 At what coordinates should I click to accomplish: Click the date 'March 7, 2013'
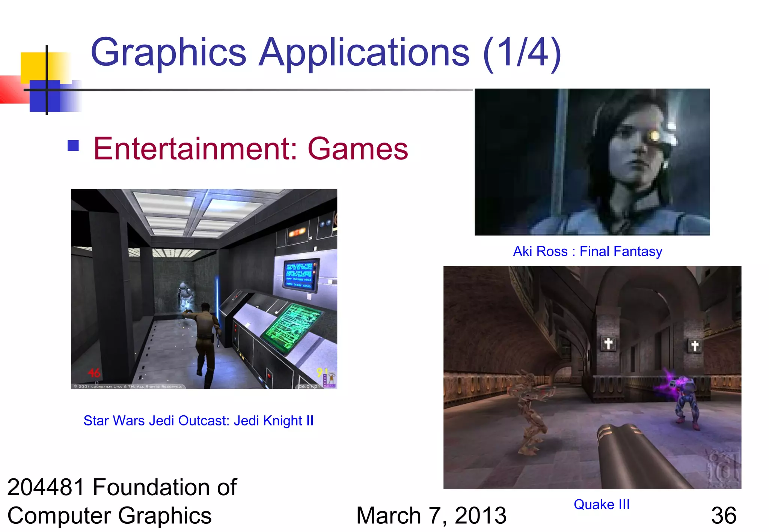pyautogui.click(x=431, y=515)
